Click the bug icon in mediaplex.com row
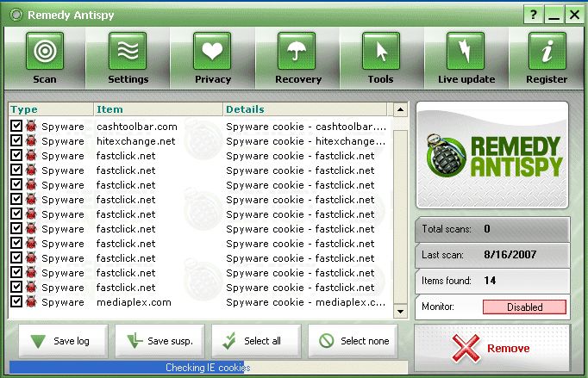 tap(31, 301)
